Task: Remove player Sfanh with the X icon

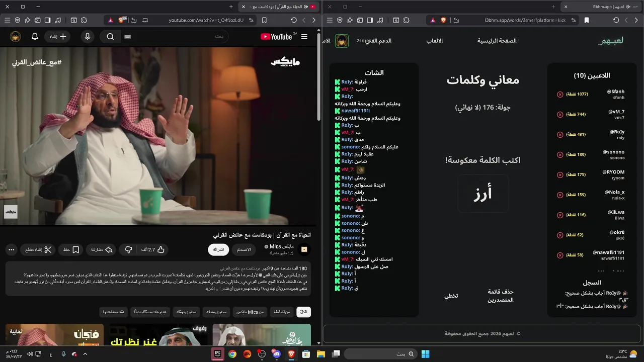Action: click(560, 95)
